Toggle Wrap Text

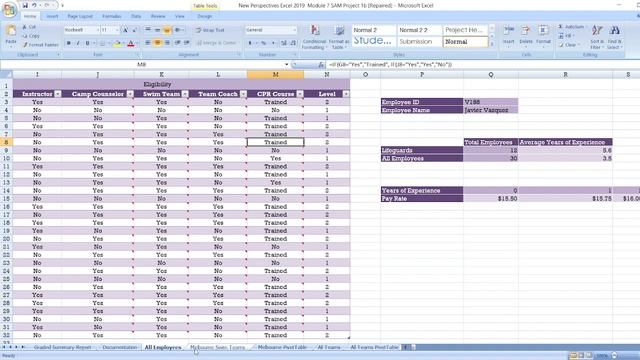tap(210, 30)
